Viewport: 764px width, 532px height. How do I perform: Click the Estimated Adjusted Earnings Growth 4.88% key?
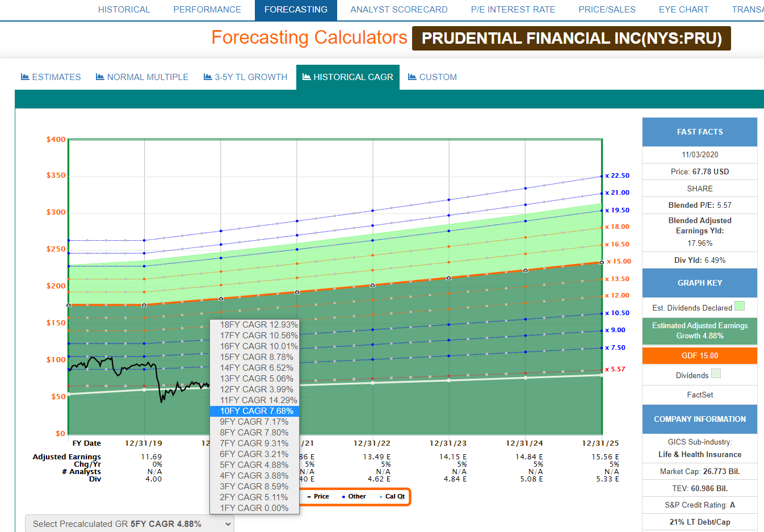(700, 331)
